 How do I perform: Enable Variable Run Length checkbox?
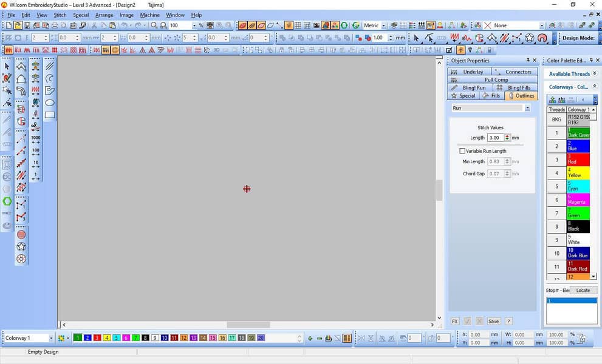[x=462, y=151]
